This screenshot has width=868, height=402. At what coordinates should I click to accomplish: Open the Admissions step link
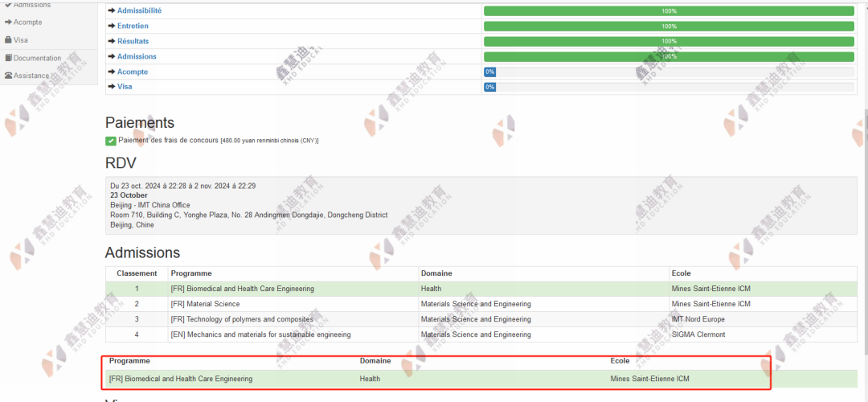[137, 56]
